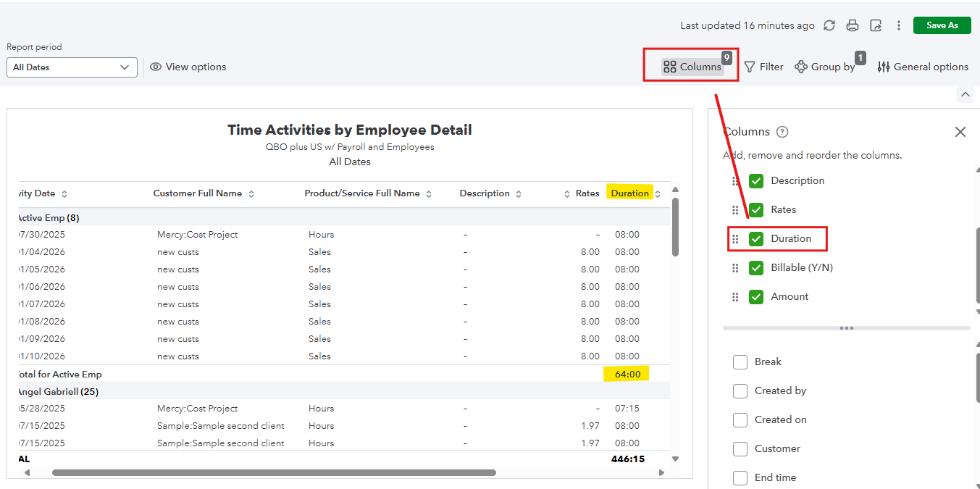980x489 pixels.
Task: Click the sort arrows on Duration column
Action: point(658,194)
